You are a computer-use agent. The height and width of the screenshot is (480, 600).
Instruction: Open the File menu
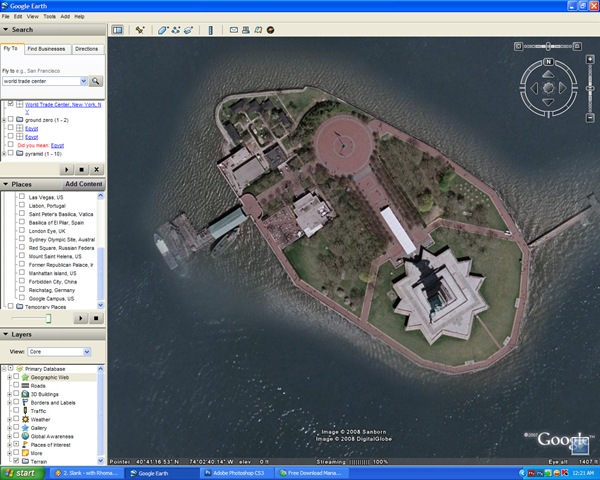click(x=5, y=16)
